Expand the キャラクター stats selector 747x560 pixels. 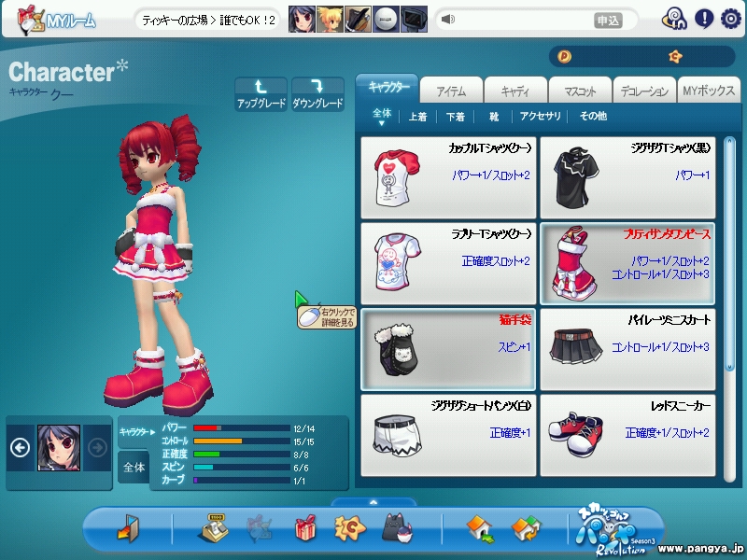[x=137, y=432]
